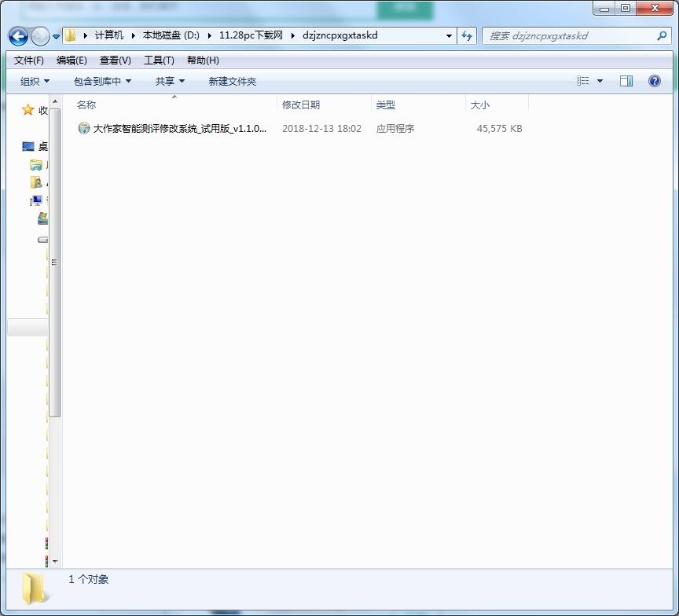Image resolution: width=679 pixels, height=616 pixels.
Task: Click the folder icon in address bar
Action: pos(70,35)
